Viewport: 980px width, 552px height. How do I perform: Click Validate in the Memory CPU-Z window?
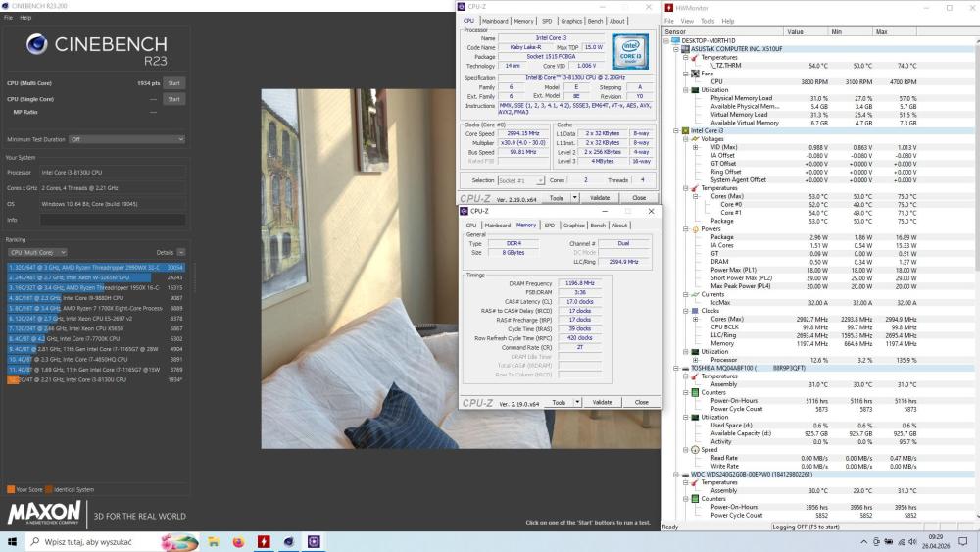pos(602,403)
